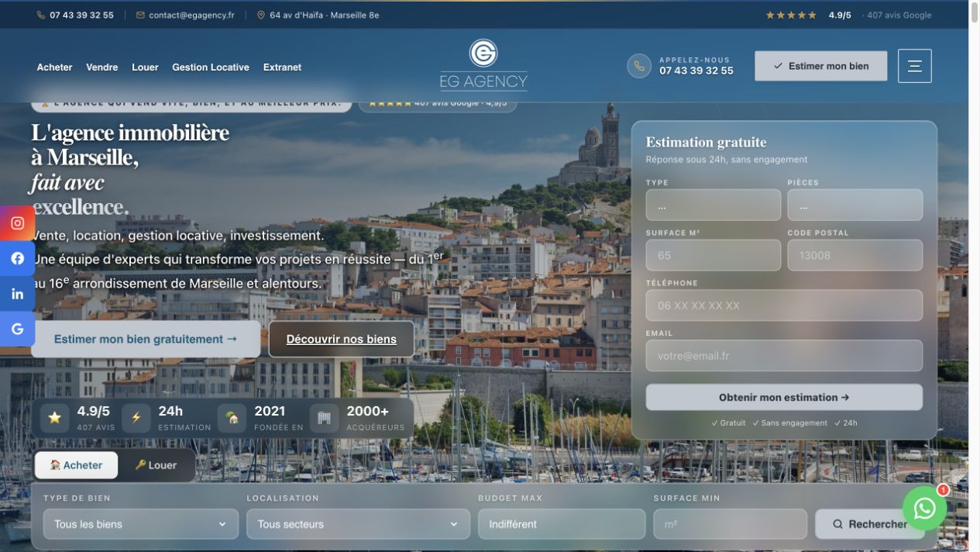The width and height of the screenshot is (980, 552).
Task: Click the gold stars rating in top bar
Action: coord(791,15)
